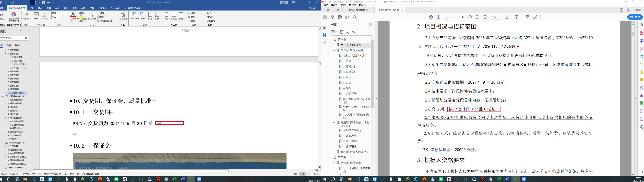644x182 pixels.
Task: Click the page number field in Acrobat
Action: (x=446, y=17)
